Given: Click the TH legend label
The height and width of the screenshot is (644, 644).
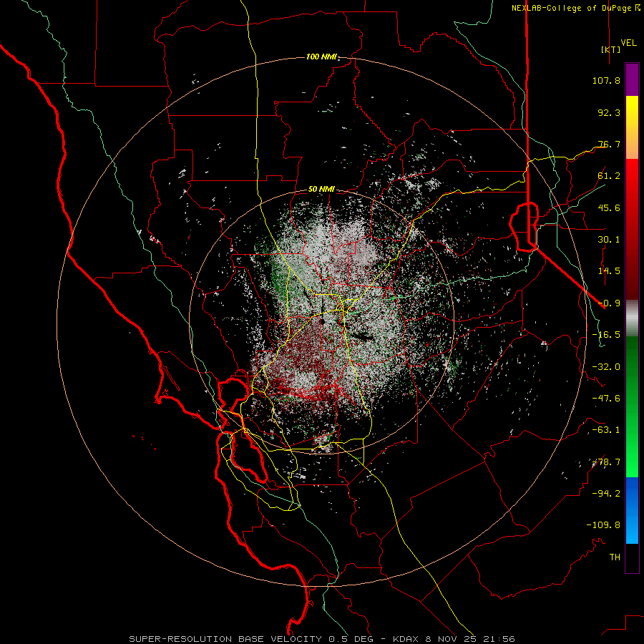Looking at the screenshot, I should (x=615, y=557).
